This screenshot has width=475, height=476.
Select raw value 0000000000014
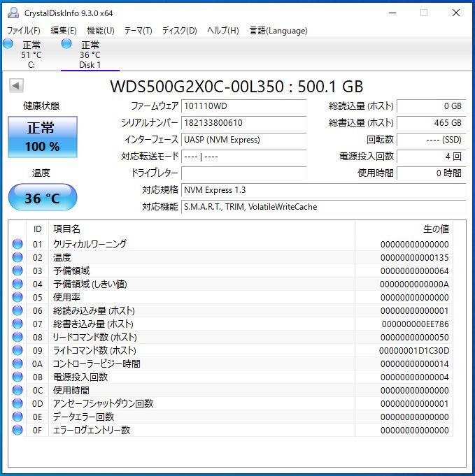415,364
